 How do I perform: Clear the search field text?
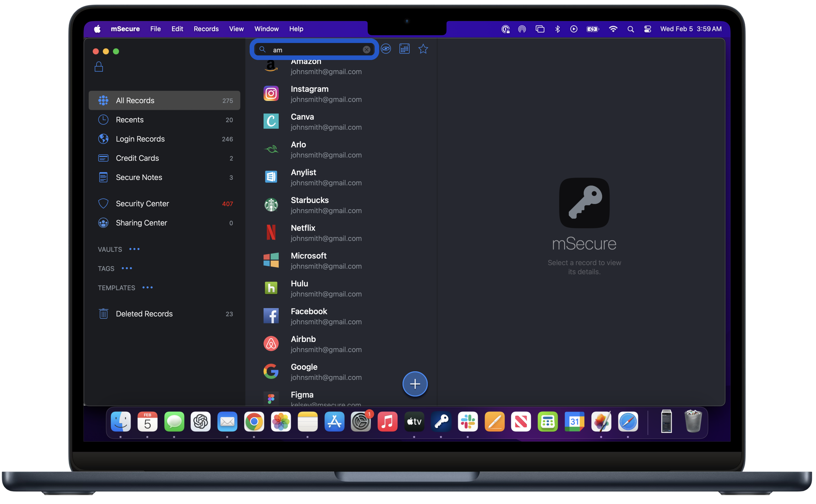coord(366,50)
